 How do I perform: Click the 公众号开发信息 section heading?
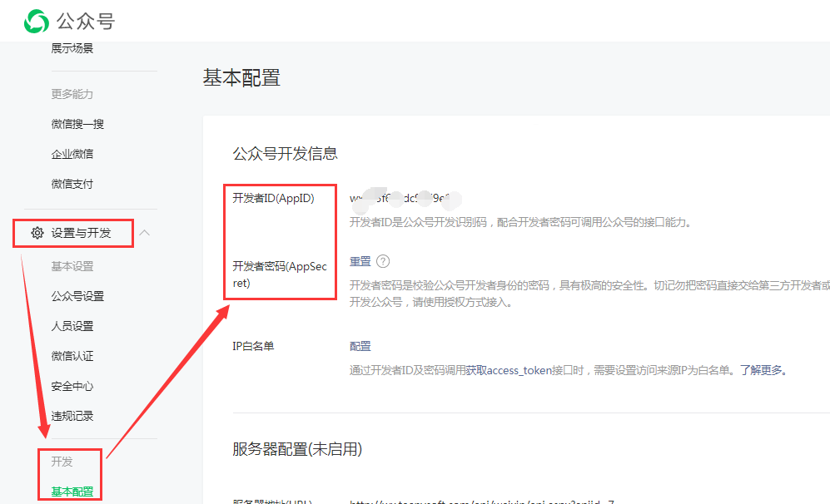[285, 153]
